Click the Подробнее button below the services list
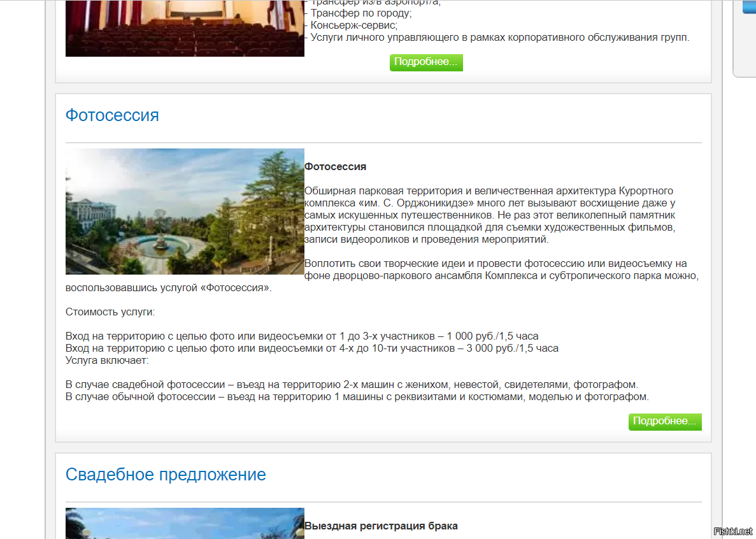This screenshot has width=756, height=539. coord(426,62)
